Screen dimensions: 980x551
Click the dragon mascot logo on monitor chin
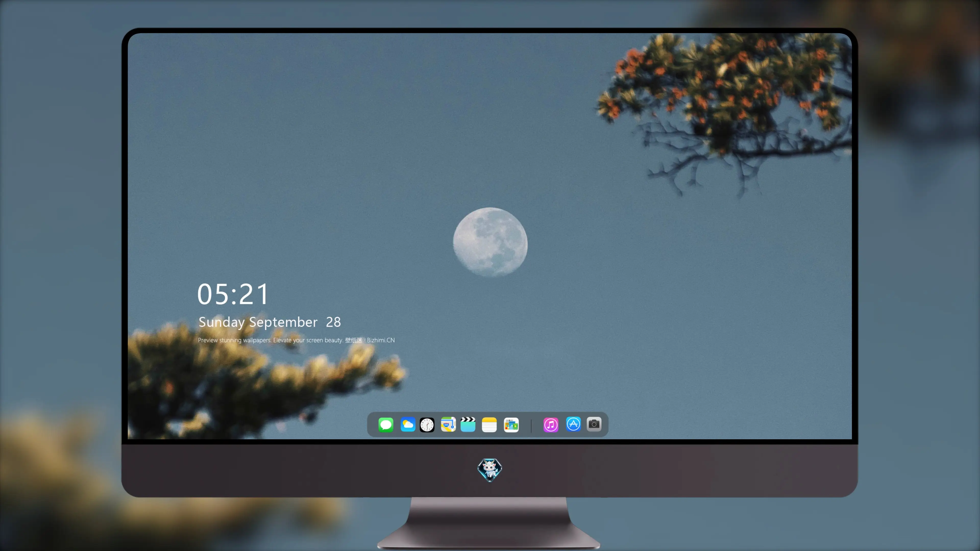(490, 470)
